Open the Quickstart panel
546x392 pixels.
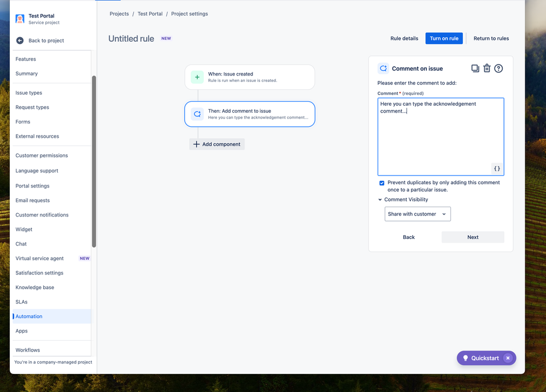486,358
